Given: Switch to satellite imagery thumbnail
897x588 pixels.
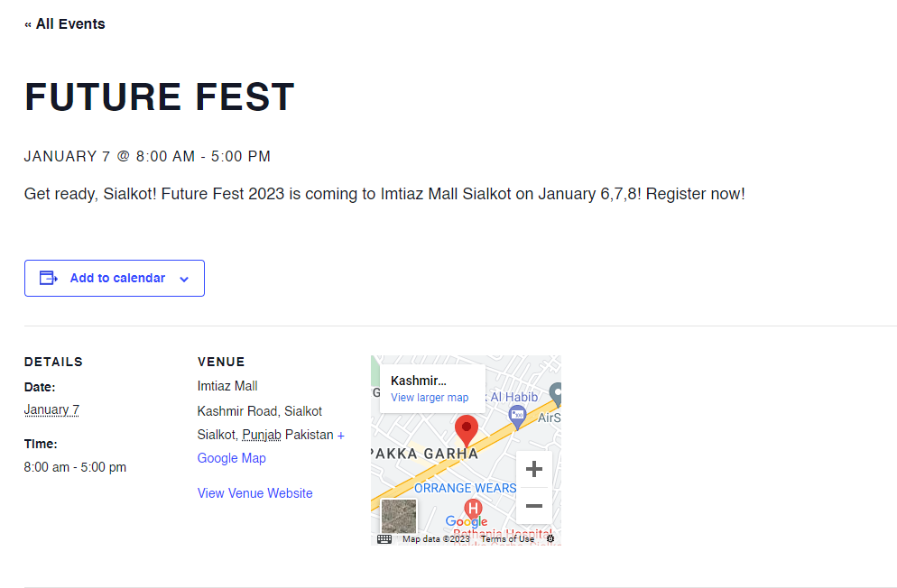Looking at the screenshot, I should point(399,516).
